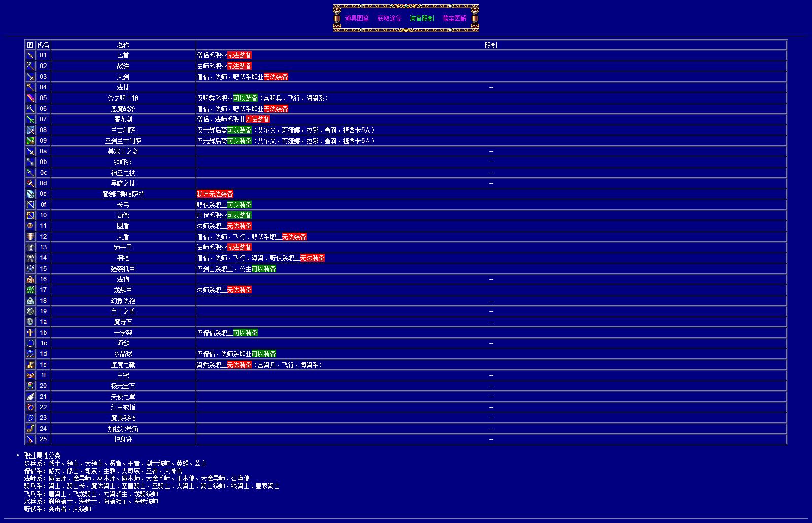Select the 大盾 shield icon in row 12

pos(30,237)
